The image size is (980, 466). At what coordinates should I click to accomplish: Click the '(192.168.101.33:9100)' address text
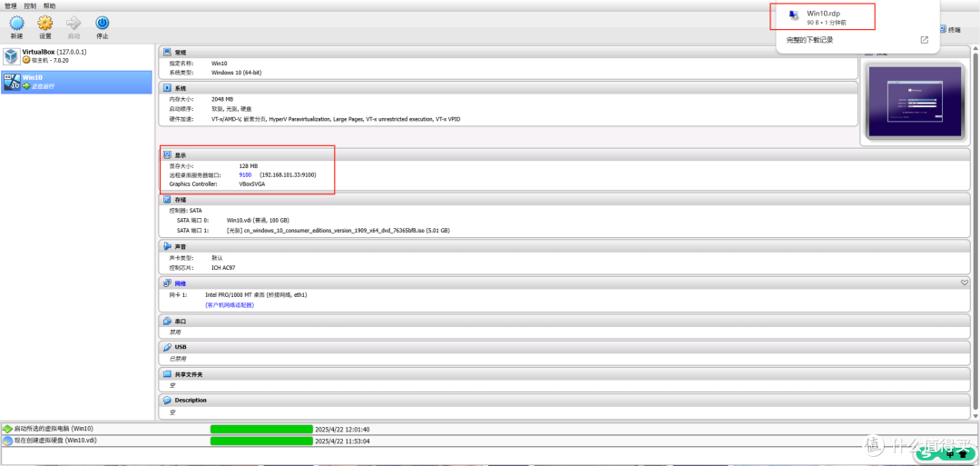[288, 175]
